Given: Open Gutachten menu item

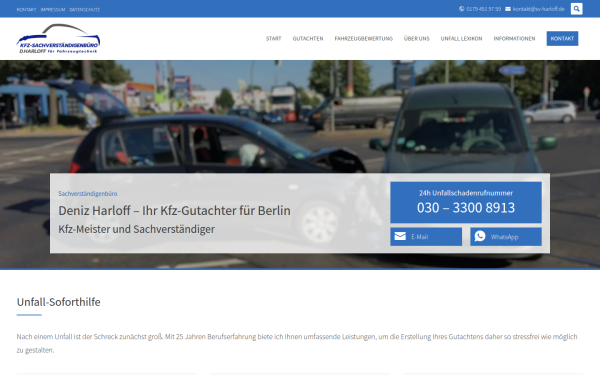Looking at the screenshot, I should (308, 39).
